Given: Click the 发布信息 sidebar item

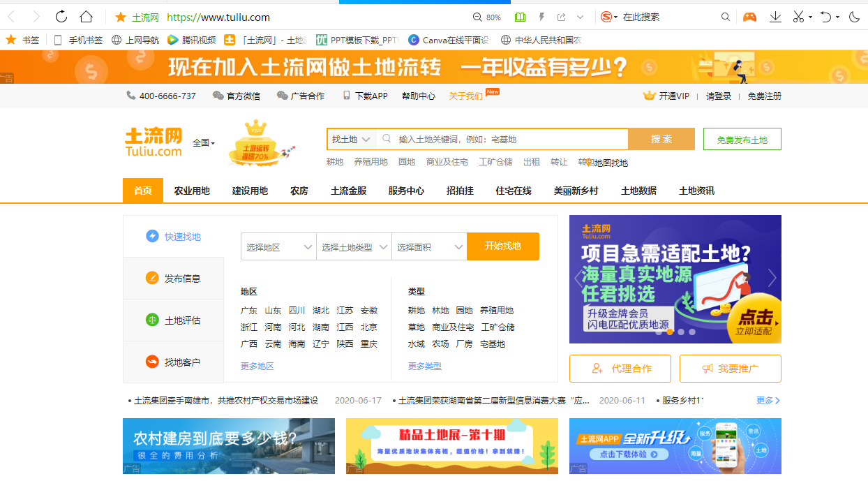Looking at the screenshot, I should (174, 279).
